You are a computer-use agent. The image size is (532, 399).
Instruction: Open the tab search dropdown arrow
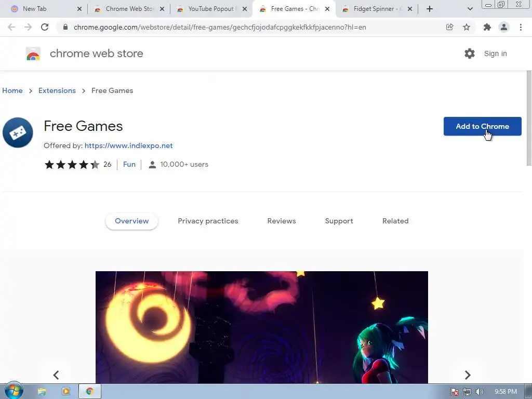(x=470, y=9)
